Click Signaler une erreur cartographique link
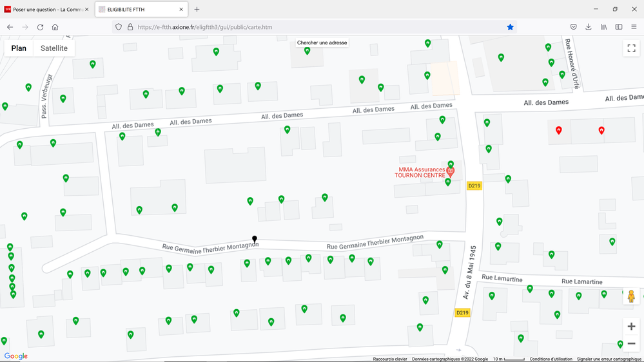This screenshot has height=362, width=644. pos(609,359)
